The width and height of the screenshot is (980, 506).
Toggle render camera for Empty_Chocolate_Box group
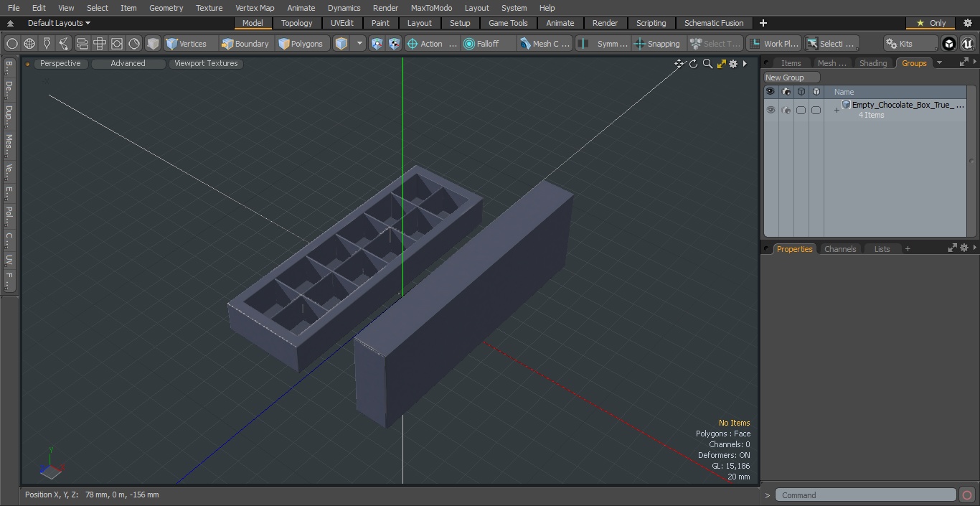point(786,110)
